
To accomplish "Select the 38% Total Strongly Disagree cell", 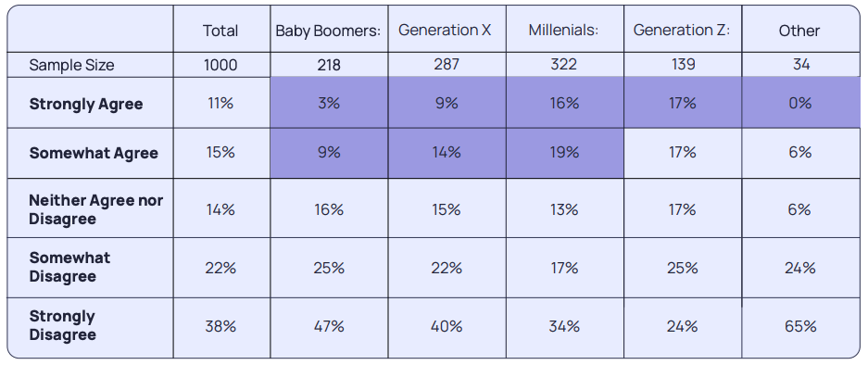I will [220, 326].
